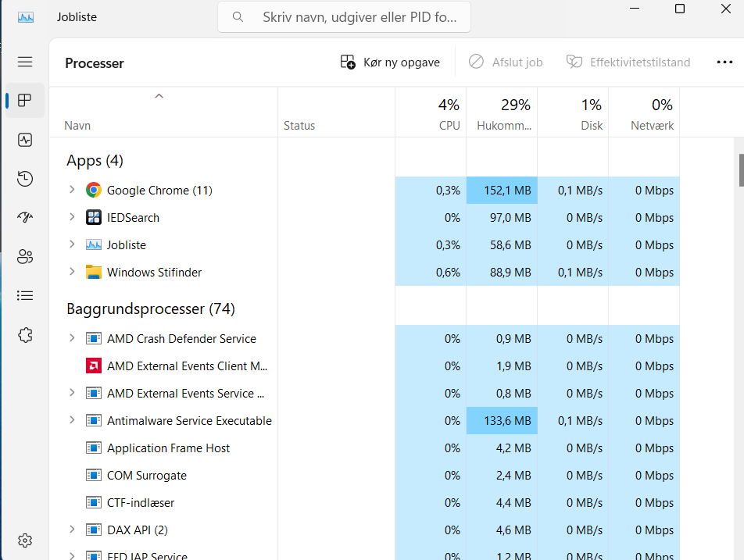Open Task Manager settings
The image size is (744, 560).
(24, 540)
